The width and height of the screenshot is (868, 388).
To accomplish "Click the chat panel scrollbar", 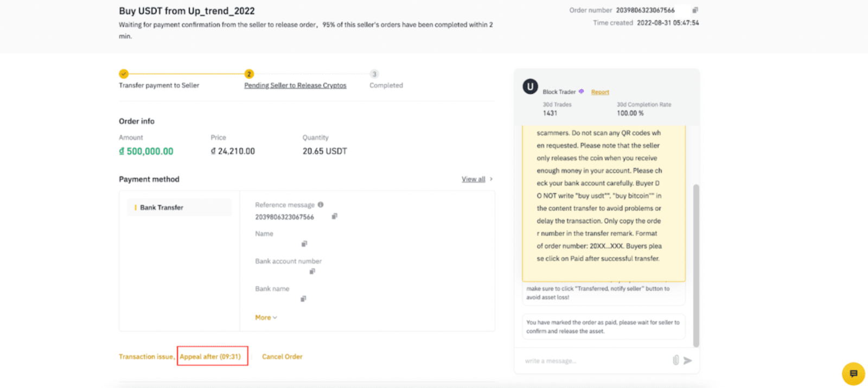I will point(696,266).
